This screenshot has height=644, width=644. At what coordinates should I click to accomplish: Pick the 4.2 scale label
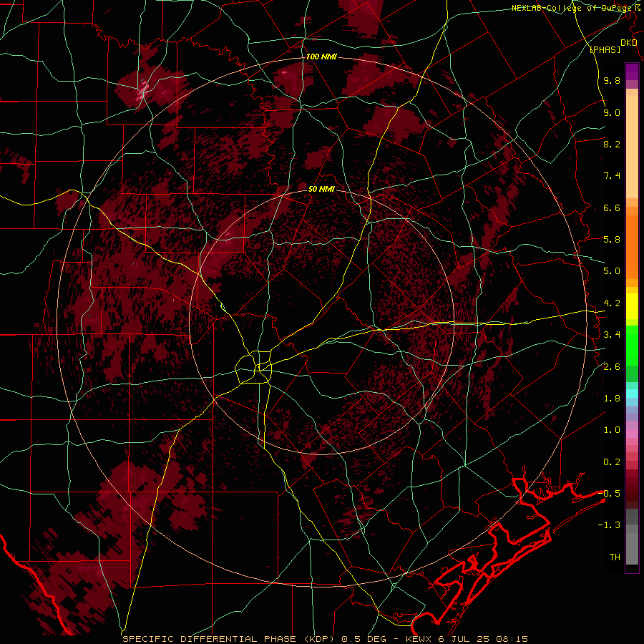[612, 303]
